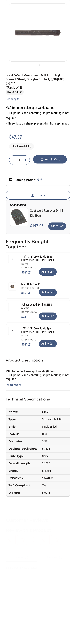Decrease quantity with the minus icon
Image resolution: width=76 pixels, height=644 pixels.
[x=13, y=160]
